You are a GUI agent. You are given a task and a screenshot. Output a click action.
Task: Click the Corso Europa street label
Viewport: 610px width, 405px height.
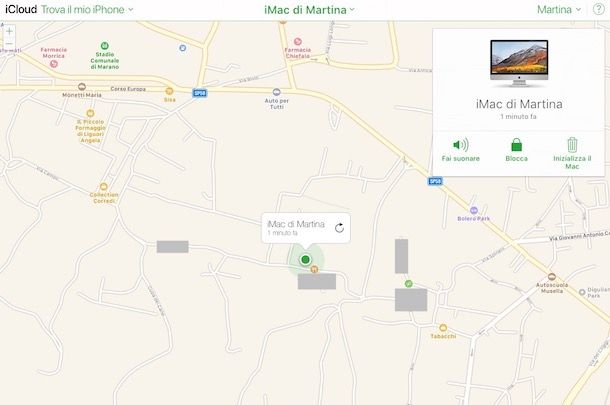(128, 89)
